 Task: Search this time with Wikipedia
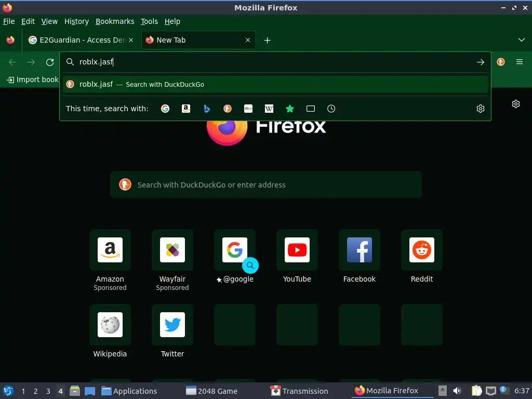pos(269,109)
